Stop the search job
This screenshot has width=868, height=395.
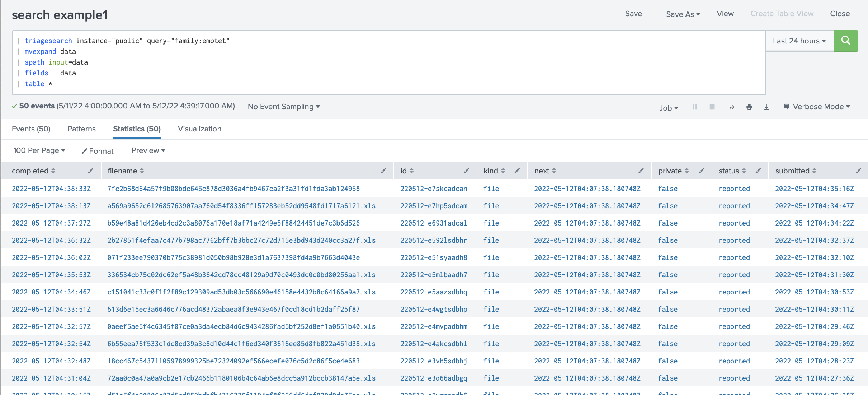[x=712, y=107]
